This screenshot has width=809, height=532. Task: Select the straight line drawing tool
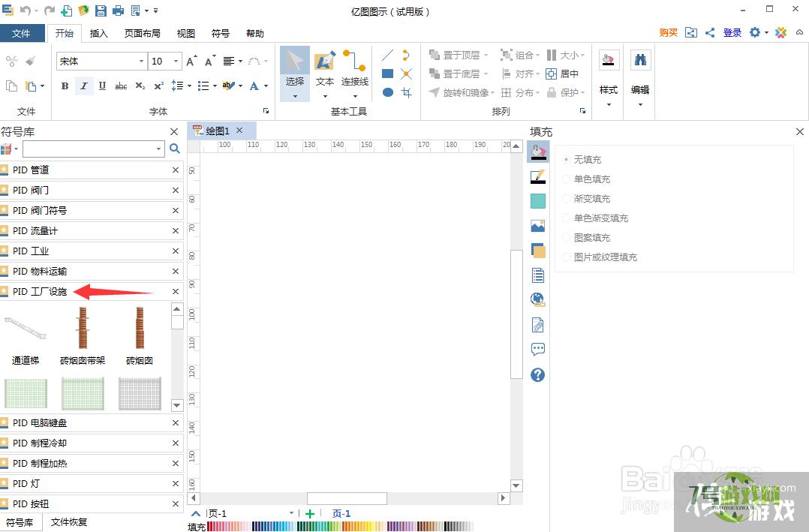tap(387, 55)
